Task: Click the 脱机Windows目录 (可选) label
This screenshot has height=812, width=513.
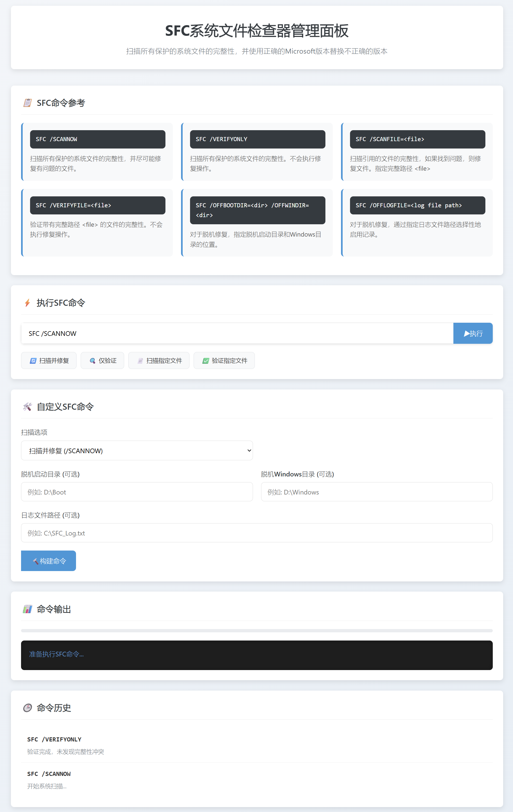Action: coord(297,474)
